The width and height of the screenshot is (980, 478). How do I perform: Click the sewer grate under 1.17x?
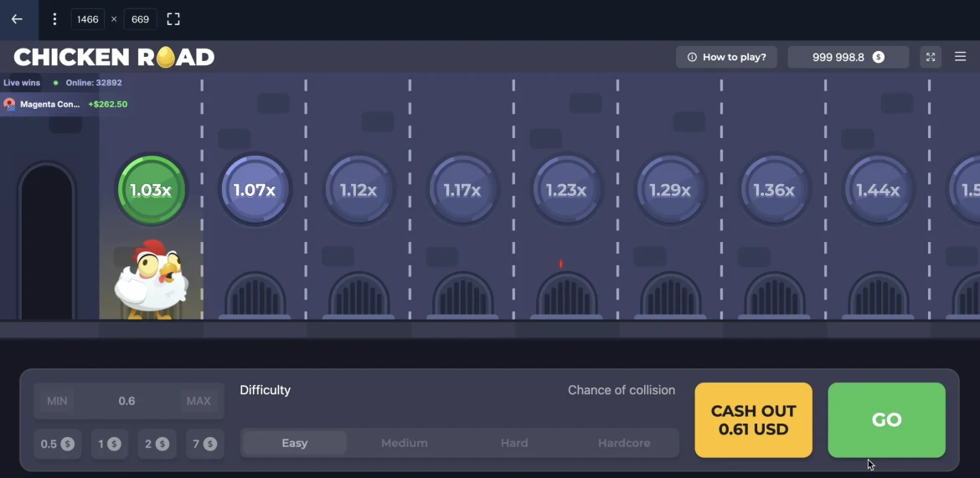[x=462, y=295]
